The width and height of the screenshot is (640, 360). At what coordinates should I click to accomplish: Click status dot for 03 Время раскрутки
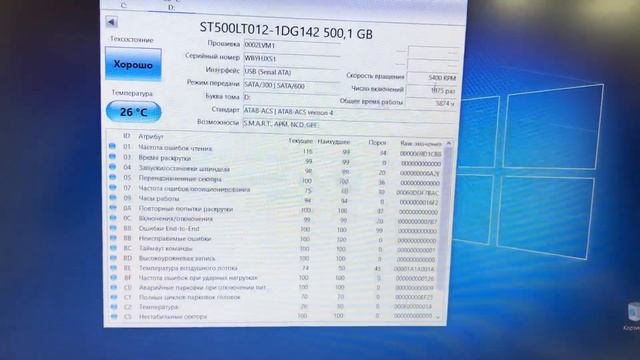coord(112,156)
